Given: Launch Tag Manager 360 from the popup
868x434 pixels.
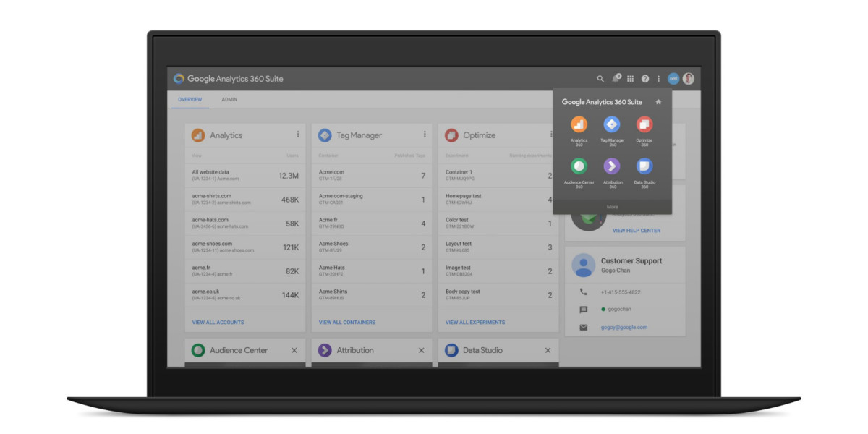Looking at the screenshot, I should [612, 125].
